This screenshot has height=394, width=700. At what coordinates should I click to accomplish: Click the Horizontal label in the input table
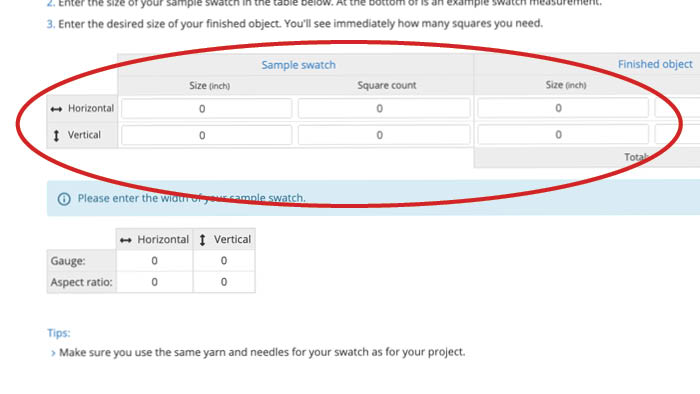tap(91, 108)
